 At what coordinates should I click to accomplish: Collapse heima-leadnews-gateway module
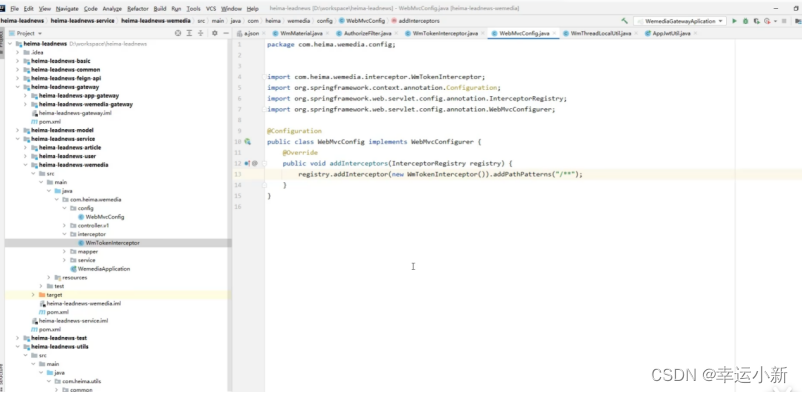(18, 87)
